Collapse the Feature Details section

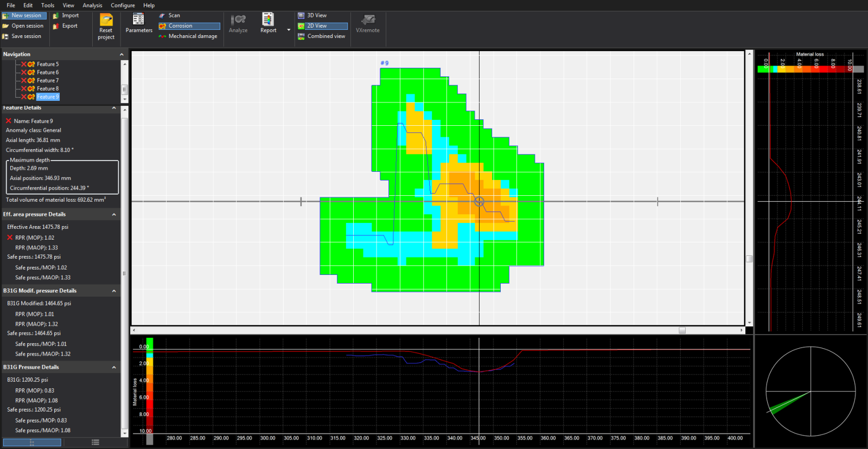[x=114, y=108]
